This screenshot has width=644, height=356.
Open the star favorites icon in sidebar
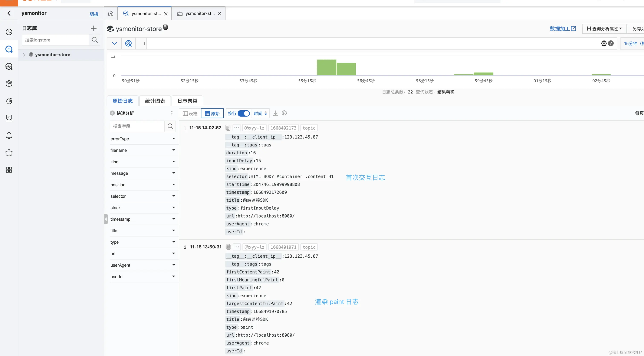pos(9,152)
